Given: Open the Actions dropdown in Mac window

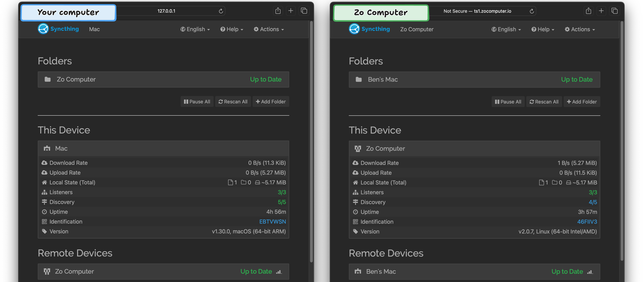Looking at the screenshot, I should pos(269,29).
